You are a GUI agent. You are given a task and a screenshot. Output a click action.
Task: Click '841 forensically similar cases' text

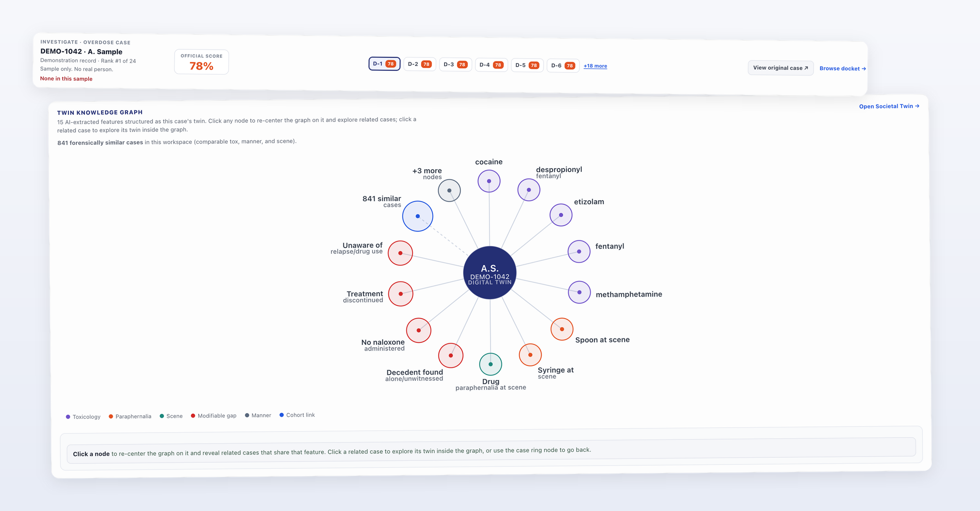pos(100,142)
